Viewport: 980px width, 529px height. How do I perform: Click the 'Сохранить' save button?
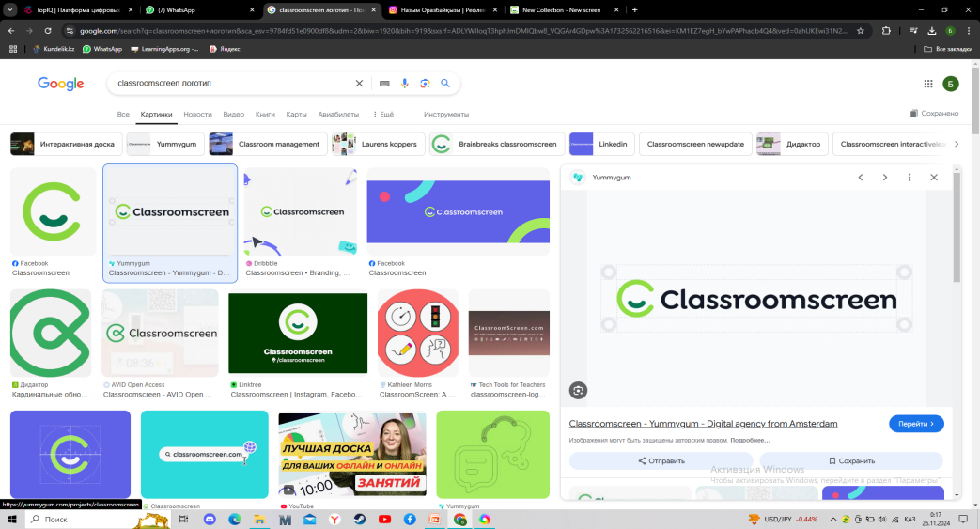(851, 460)
